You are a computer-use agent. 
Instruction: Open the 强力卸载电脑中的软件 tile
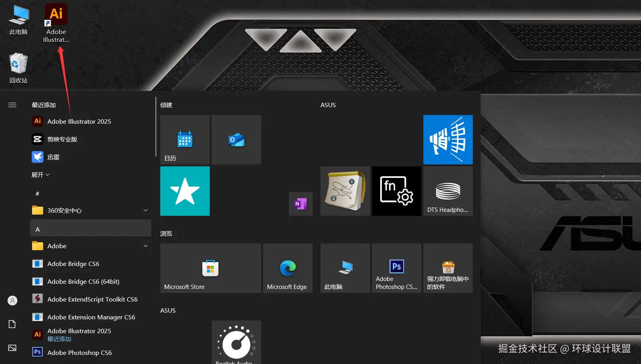(x=448, y=268)
